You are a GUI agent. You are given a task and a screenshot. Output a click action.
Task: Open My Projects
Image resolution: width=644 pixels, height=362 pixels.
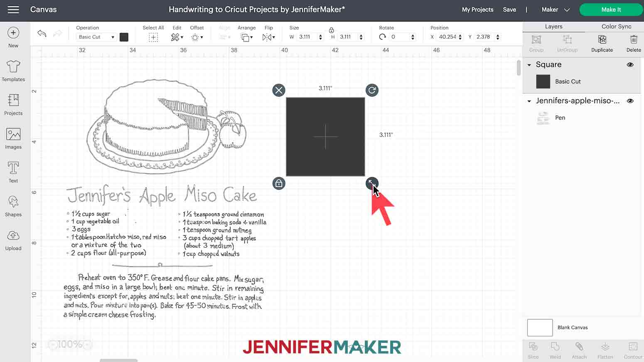(477, 10)
